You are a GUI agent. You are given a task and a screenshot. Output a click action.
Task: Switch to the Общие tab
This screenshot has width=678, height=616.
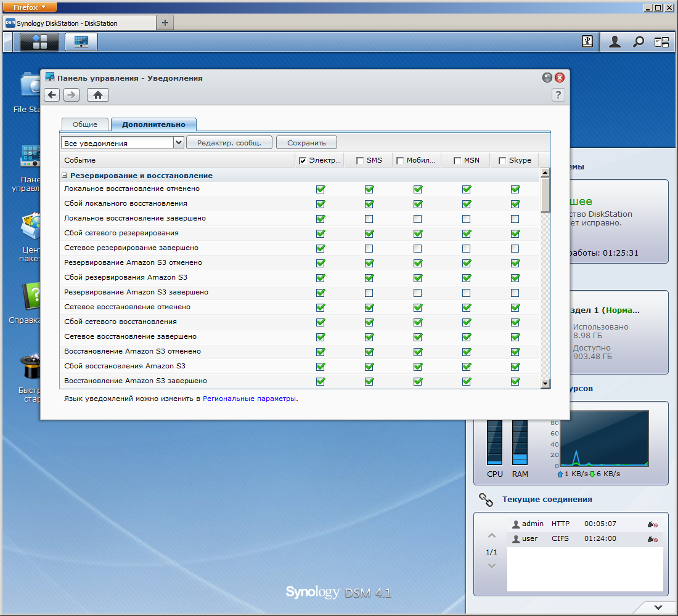tap(85, 124)
